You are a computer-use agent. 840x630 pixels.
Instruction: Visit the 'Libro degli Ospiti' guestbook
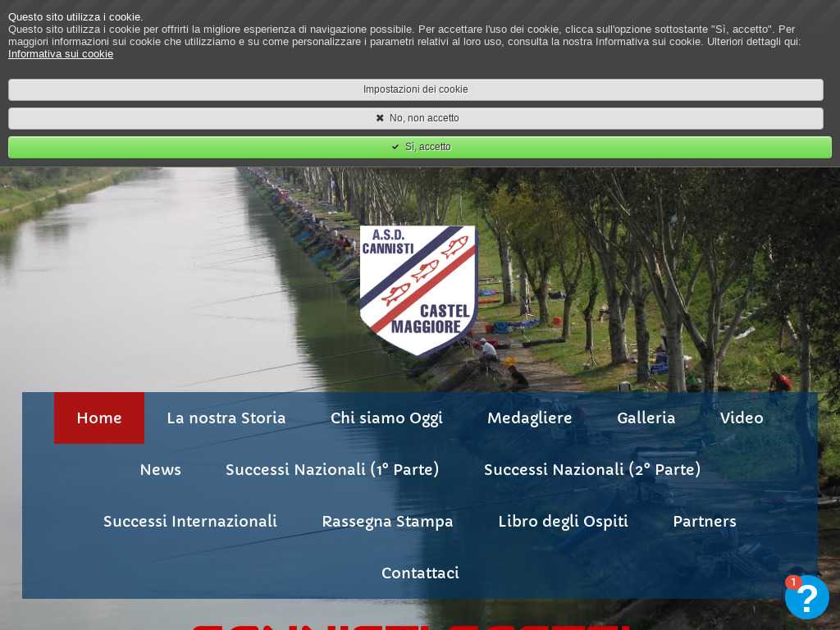click(x=563, y=522)
